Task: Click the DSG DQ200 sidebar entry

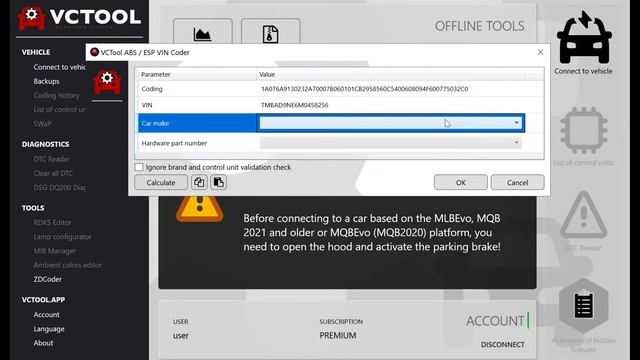Action: [60, 187]
